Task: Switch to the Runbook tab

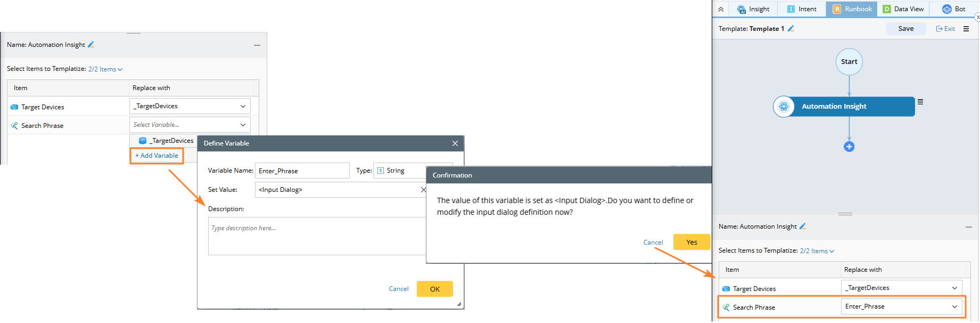Action: pyautogui.click(x=852, y=9)
